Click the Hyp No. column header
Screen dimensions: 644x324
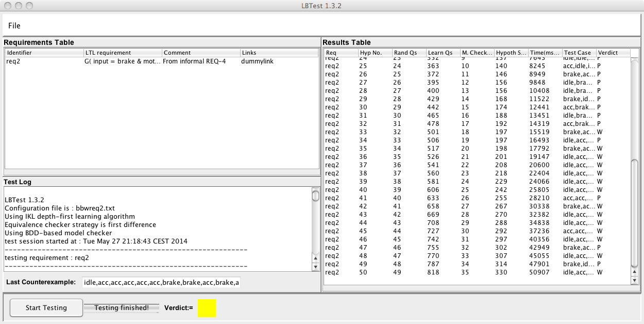(375, 53)
